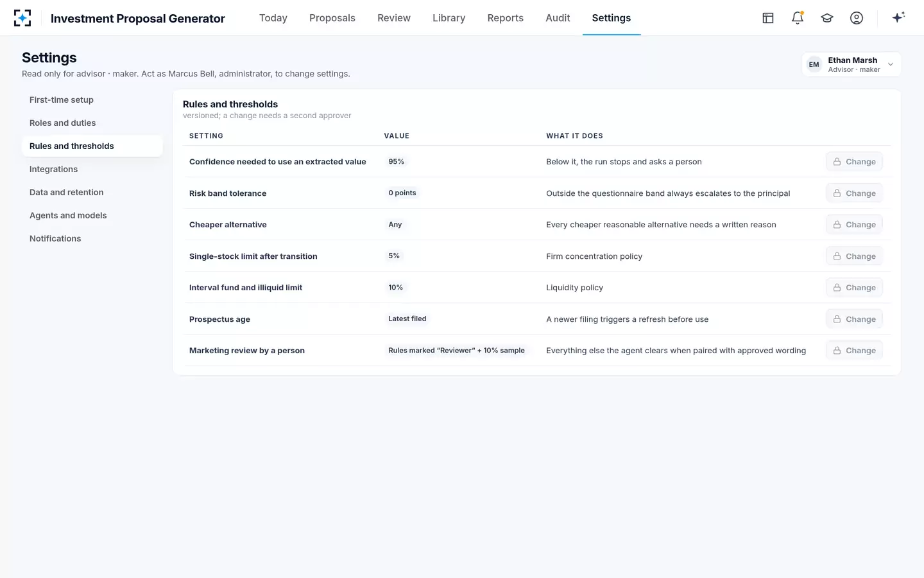This screenshot has height=578, width=924.
Task: Click Change for Risk band tolerance
Action: point(854,193)
